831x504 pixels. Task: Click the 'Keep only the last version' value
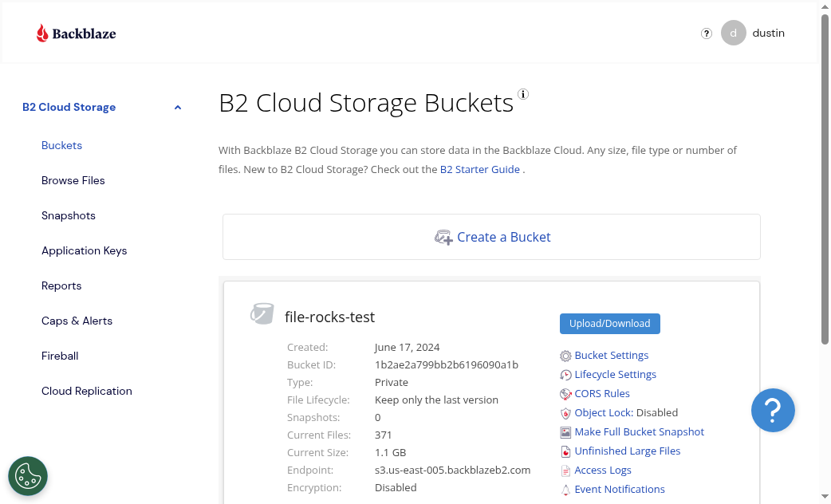(436, 400)
